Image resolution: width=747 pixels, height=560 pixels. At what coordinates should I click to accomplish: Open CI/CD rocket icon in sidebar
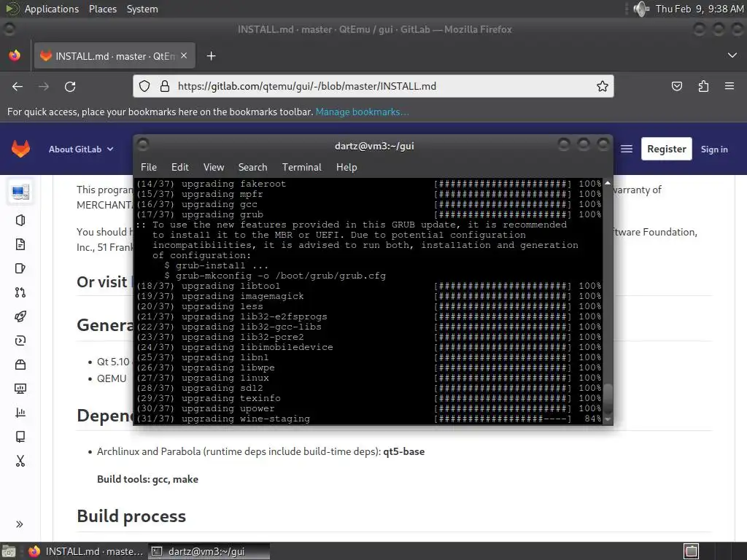20,316
